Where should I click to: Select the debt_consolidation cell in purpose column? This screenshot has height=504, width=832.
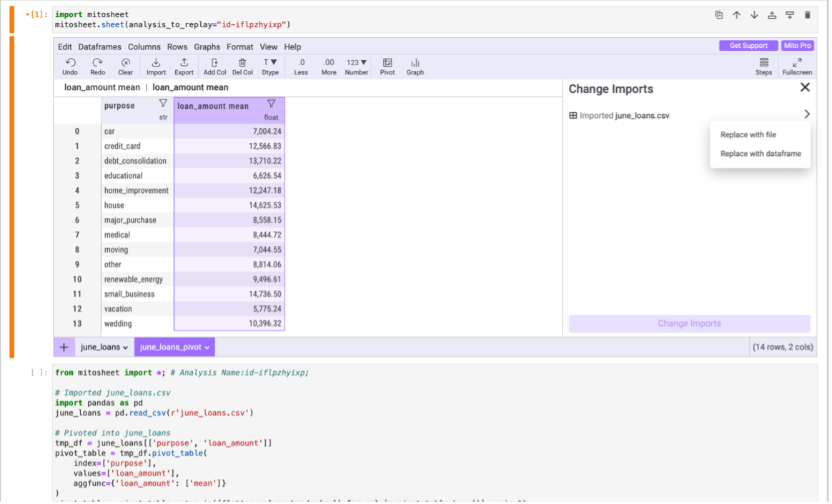[x=135, y=161]
